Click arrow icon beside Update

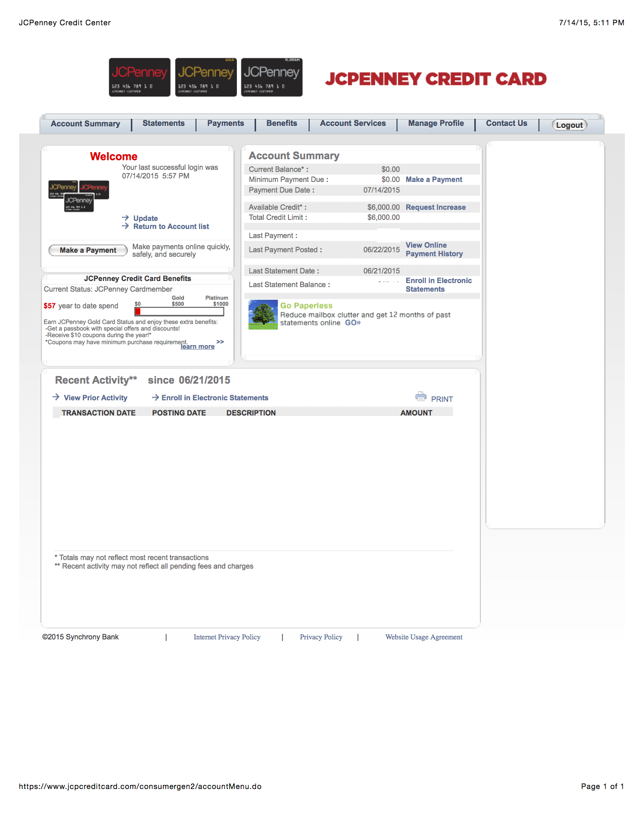coord(125,218)
